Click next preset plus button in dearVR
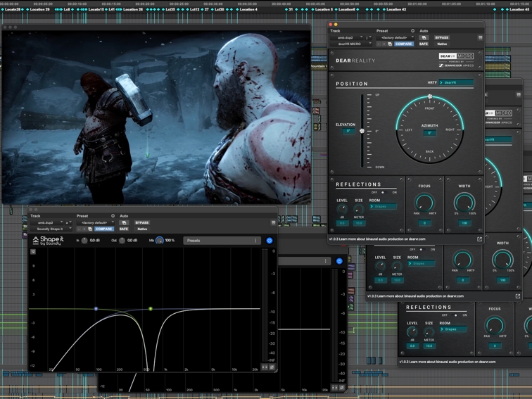Viewport: 532px width, 399px height. [384, 44]
